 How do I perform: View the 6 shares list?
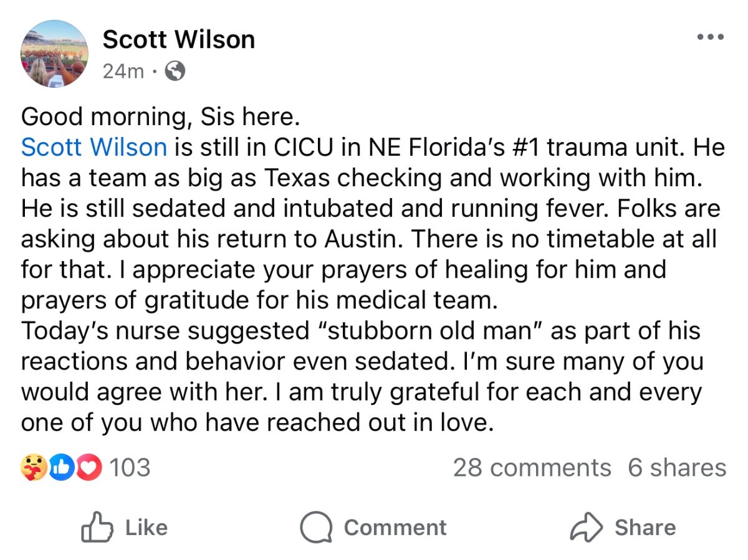click(x=677, y=468)
